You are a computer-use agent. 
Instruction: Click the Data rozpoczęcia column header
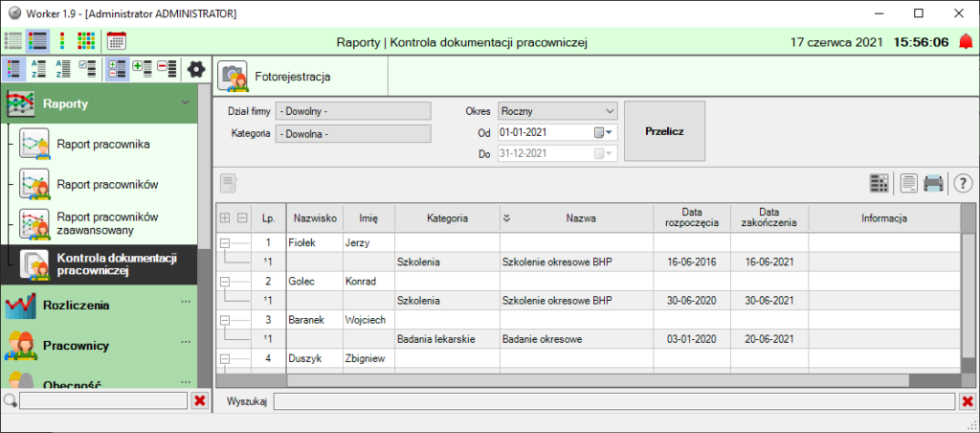pyautogui.click(x=693, y=218)
